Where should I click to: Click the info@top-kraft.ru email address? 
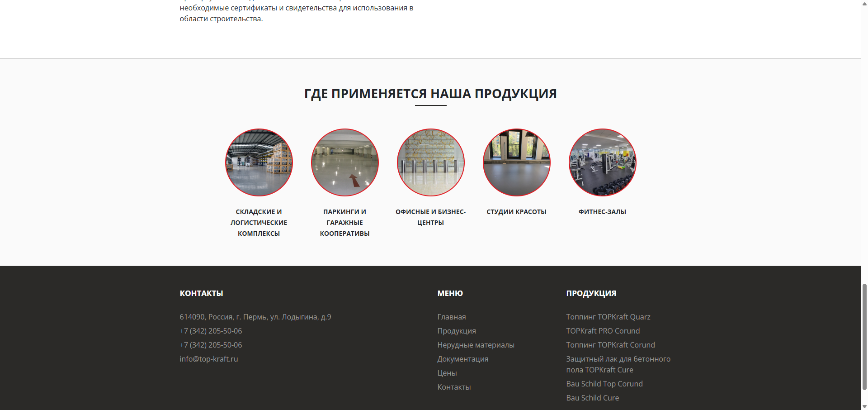tap(209, 359)
